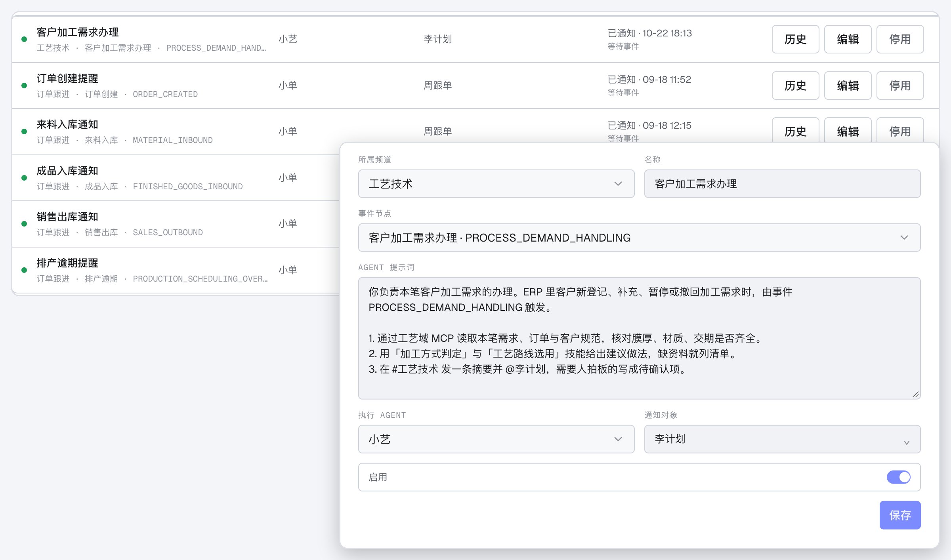Disable the 来料入库通知 rule
Image resolution: width=951 pixels, height=560 pixels.
click(x=900, y=131)
